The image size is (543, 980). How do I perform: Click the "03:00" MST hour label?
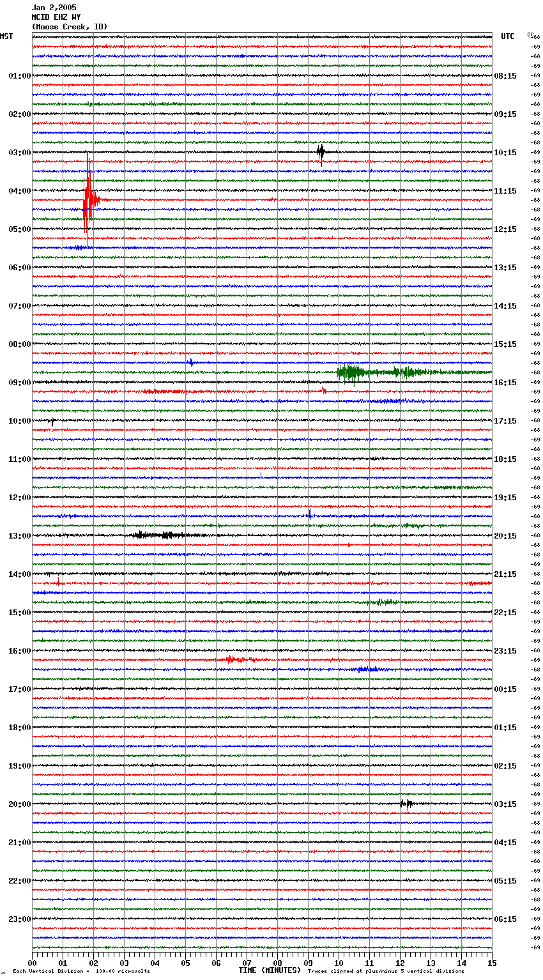(x=20, y=153)
